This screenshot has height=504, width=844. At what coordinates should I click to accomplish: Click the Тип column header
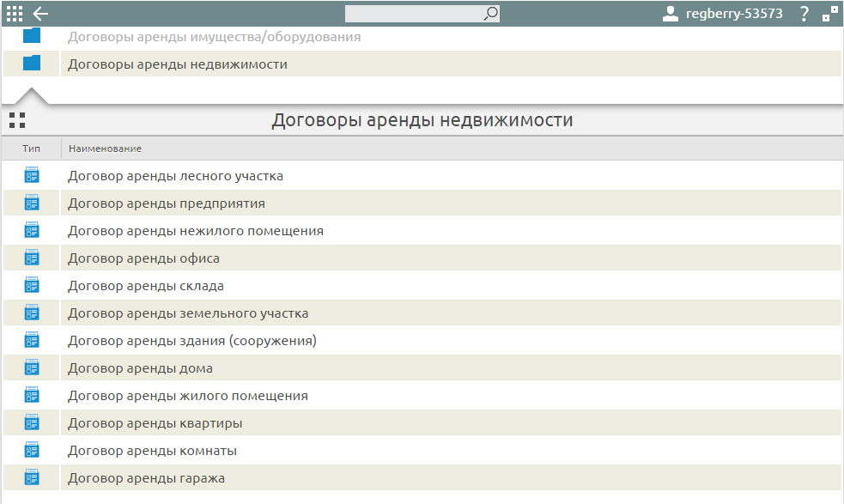pos(29,148)
